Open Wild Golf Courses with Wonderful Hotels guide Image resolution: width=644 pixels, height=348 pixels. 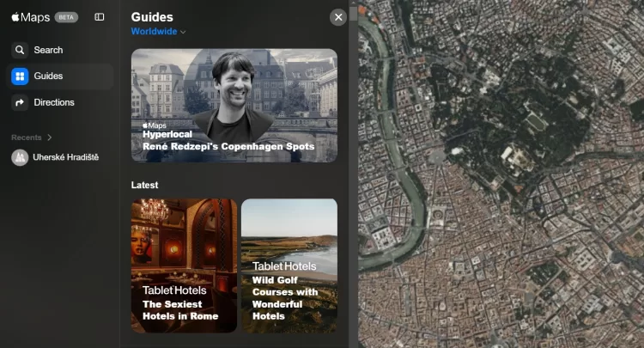pyautogui.click(x=289, y=266)
